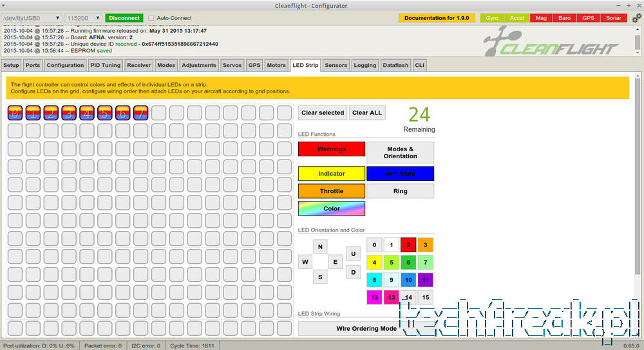Pick purple color swatch 11
Screen dimensions: 644x350
click(426, 280)
